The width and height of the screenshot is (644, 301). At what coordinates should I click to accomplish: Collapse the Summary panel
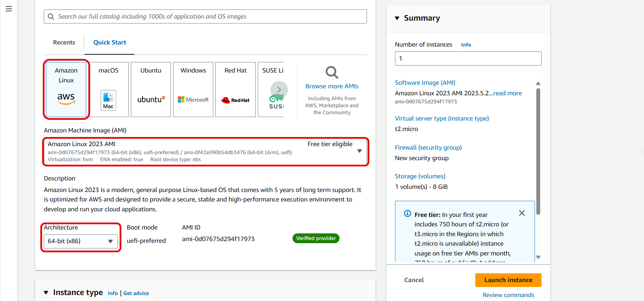(x=397, y=18)
